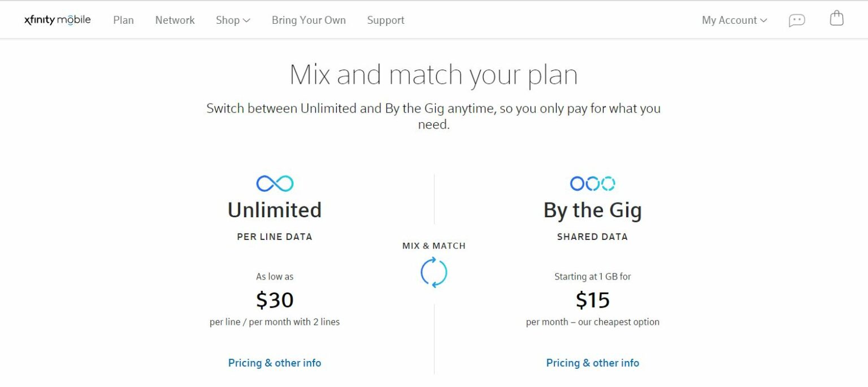Click the Mix and match your plan heading
This screenshot has height=387, width=868.
433,74
